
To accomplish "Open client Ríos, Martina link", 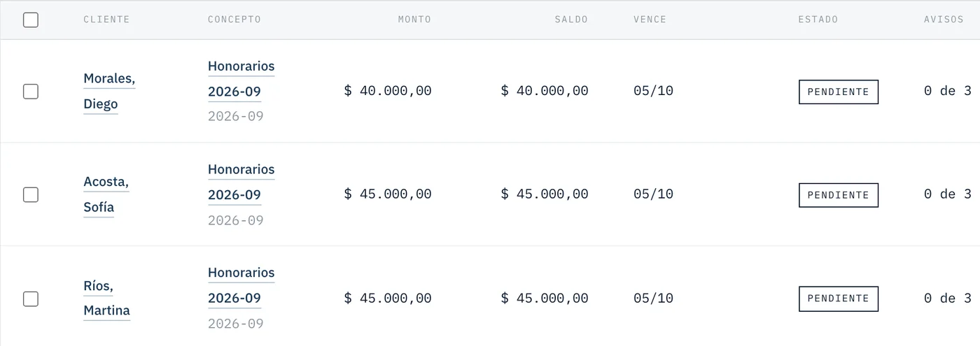I will point(107,298).
